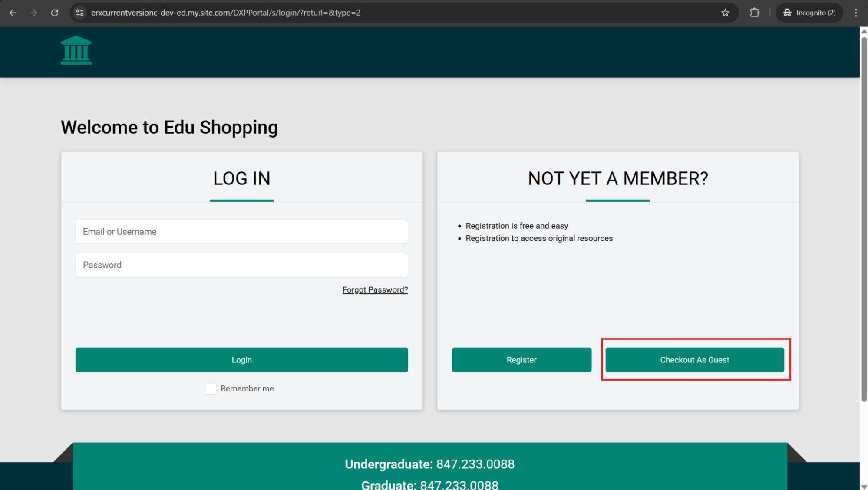Bookmark this page with star icon
Viewport: 868px width, 490px height.
pyautogui.click(x=725, y=13)
